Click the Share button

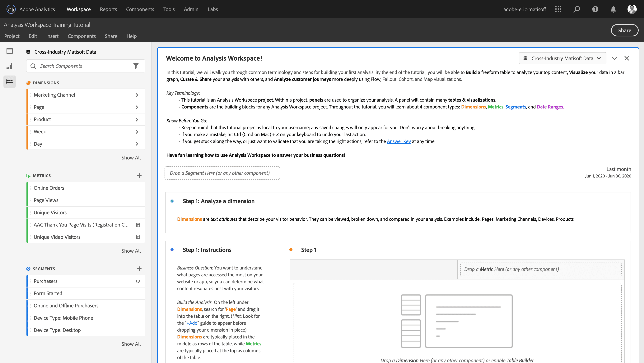click(625, 30)
